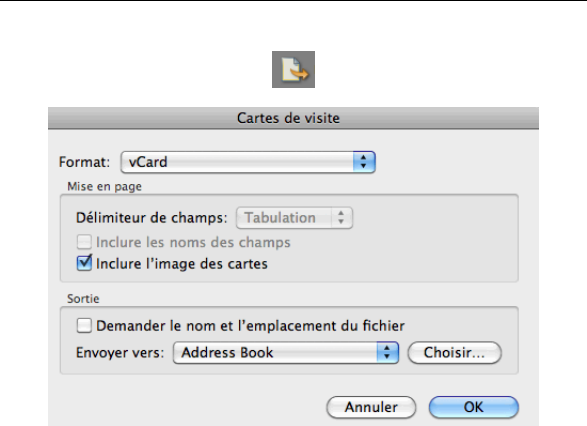Click the Sortie group heading
Screen dimensions: 587x426
pos(83,299)
